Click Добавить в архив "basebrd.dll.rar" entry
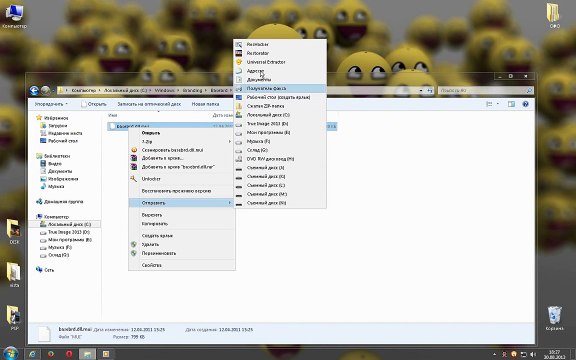 (181, 167)
